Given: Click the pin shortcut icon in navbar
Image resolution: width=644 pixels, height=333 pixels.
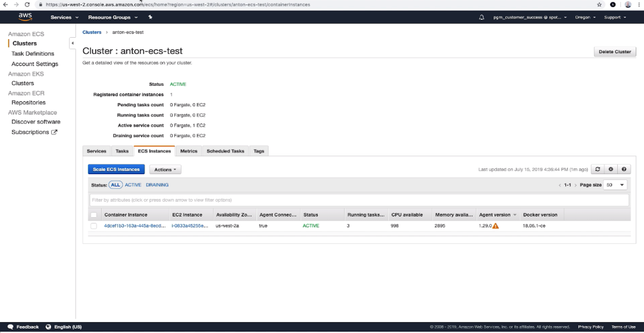Looking at the screenshot, I should click(150, 17).
